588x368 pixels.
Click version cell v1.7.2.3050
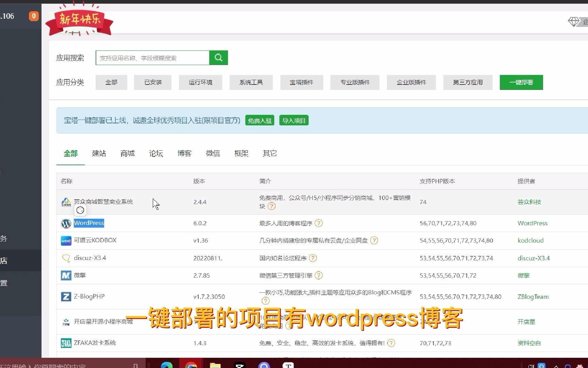(209, 297)
